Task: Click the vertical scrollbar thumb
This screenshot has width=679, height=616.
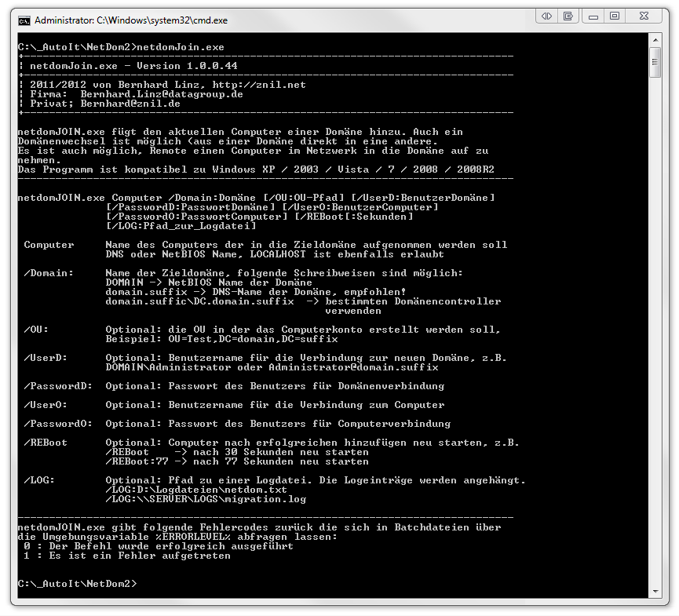Action: tap(655, 63)
